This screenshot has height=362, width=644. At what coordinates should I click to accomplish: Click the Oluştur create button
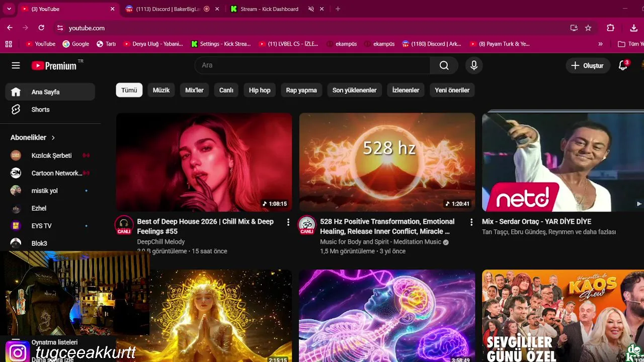click(587, 65)
